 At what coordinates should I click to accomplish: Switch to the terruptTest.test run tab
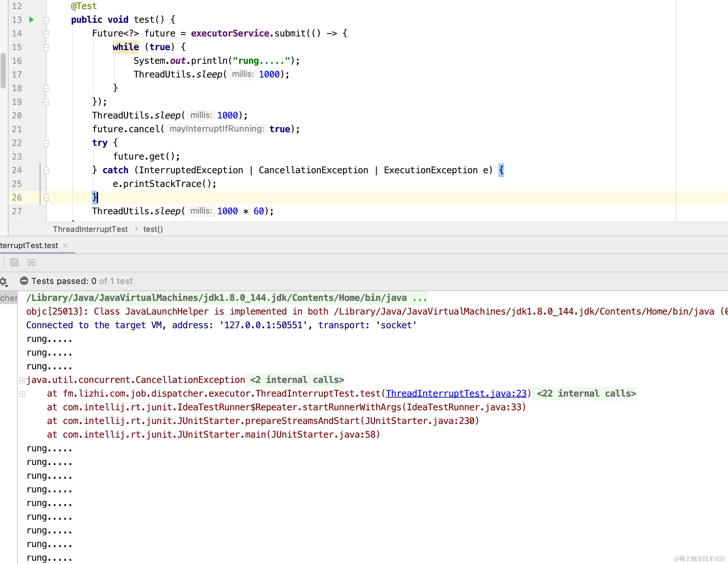point(29,246)
